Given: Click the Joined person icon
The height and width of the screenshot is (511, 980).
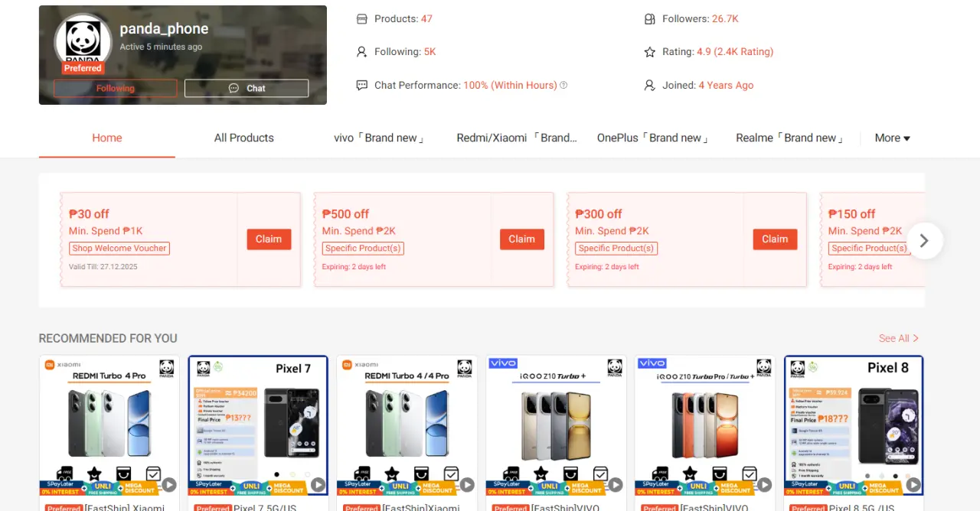Looking at the screenshot, I should coord(650,86).
